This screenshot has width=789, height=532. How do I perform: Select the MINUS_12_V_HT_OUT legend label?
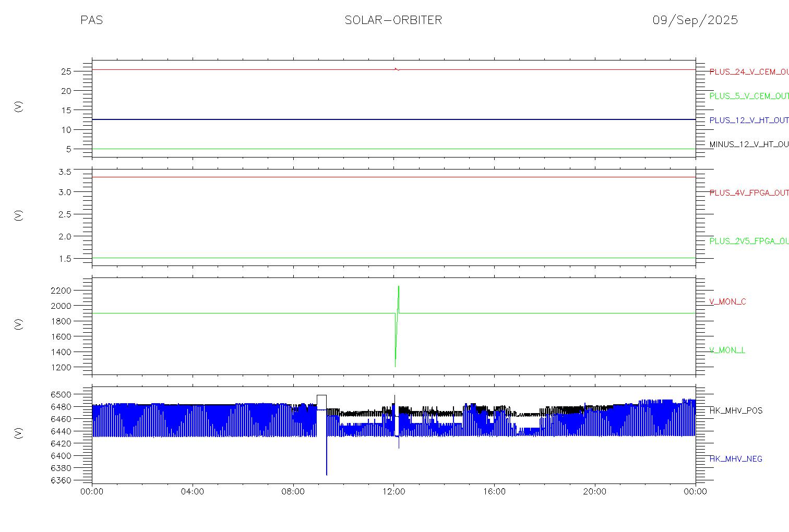click(x=749, y=144)
